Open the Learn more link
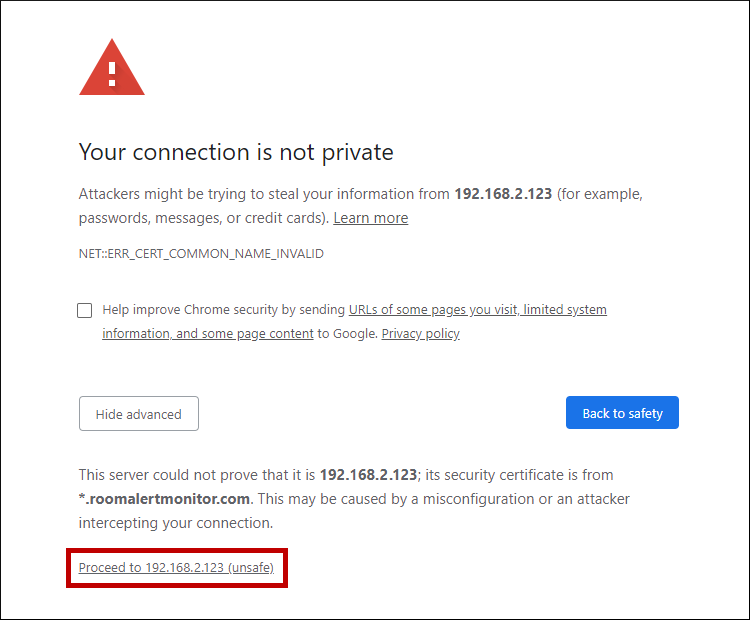The width and height of the screenshot is (750, 620). (370, 218)
